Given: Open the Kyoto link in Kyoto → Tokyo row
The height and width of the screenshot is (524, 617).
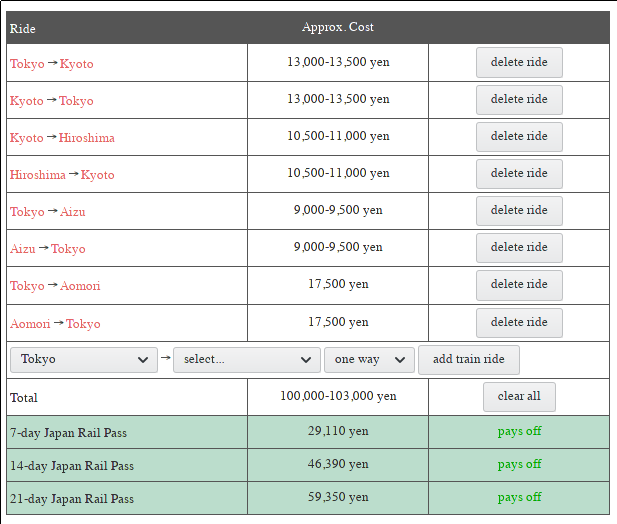Looking at the screenshot, I should pyautogui.click(x=26, y=101).
